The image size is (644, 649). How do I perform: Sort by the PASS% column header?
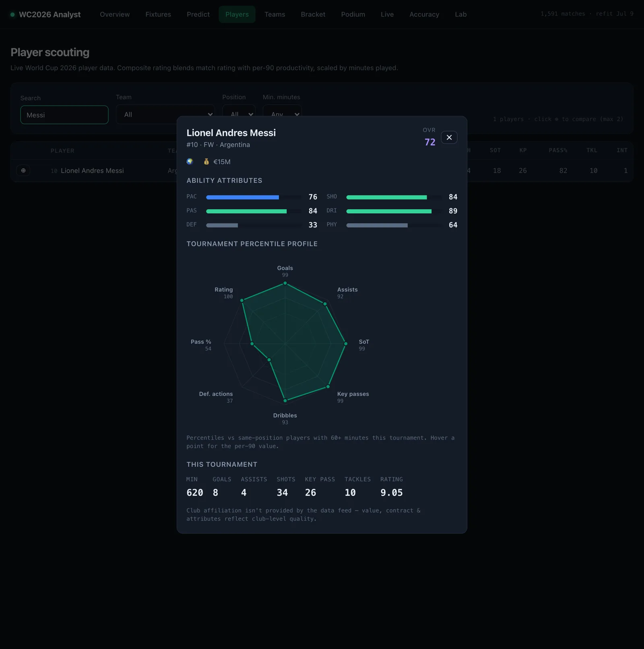click(x=558, y=150)
